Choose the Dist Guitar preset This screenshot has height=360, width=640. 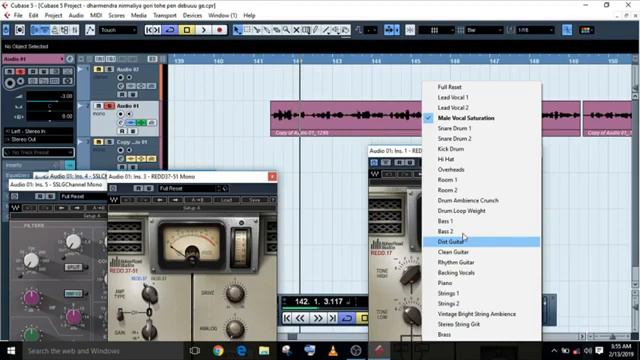[482, 242]
